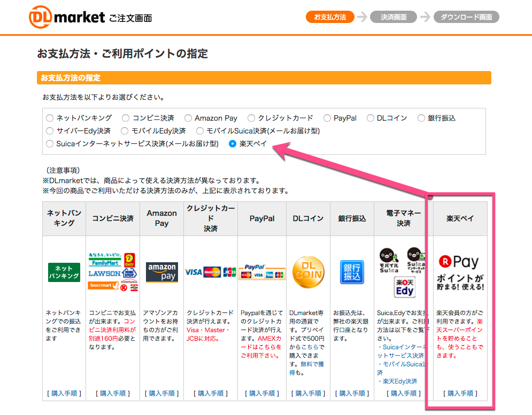This screenshot has width=532, height=415.
Task: Open 購入手順 link under コンビニ決済
Action: (x=113, y=393)
